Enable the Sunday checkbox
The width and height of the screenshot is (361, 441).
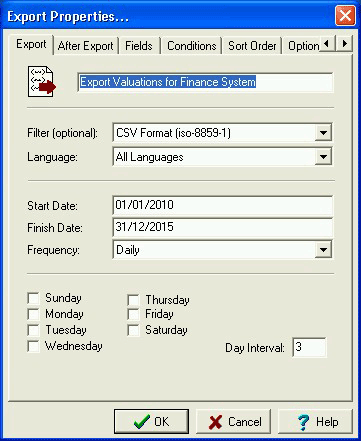(33, 298)
